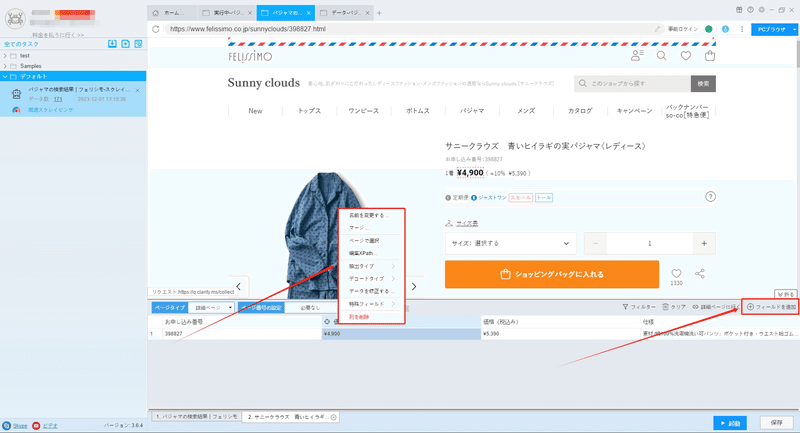Expand the デコードタイプ submenu
Viewport: 800px width, 433px height.
click(x=371, y=278)
